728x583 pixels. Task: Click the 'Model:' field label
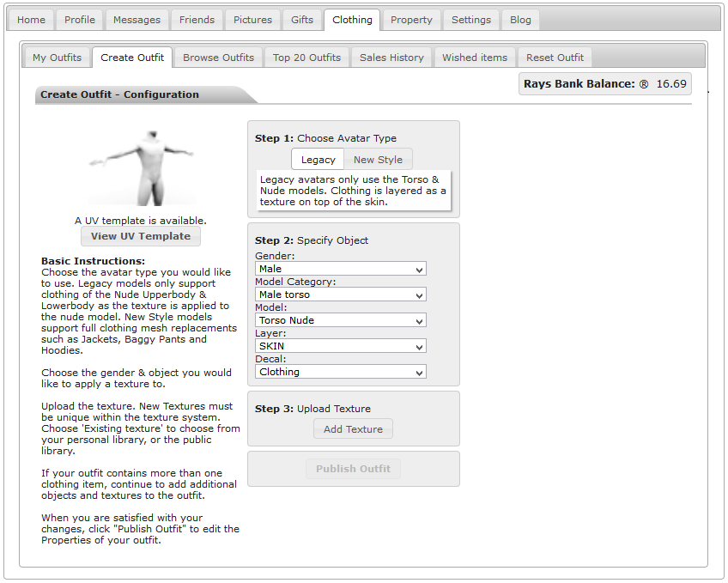271,307
